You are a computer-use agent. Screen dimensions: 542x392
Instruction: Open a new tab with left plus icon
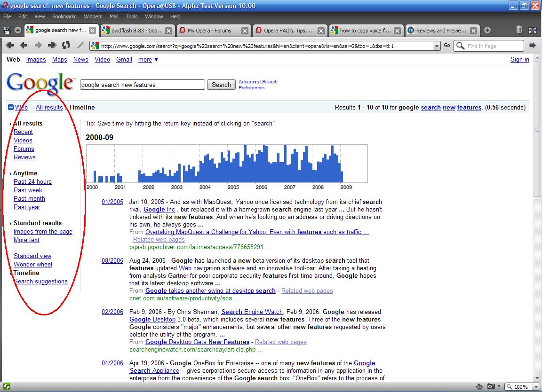(x=17, y=31)
